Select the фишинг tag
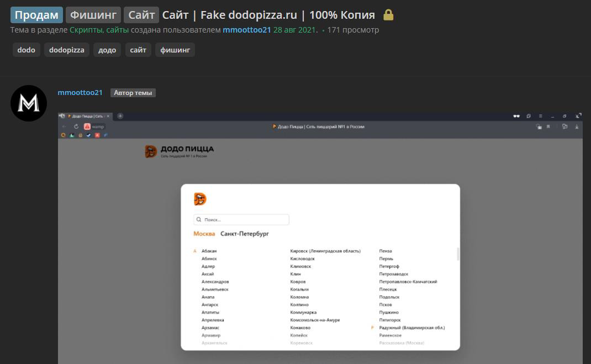Viewport: 591px width, 364px height. point(175,50)
